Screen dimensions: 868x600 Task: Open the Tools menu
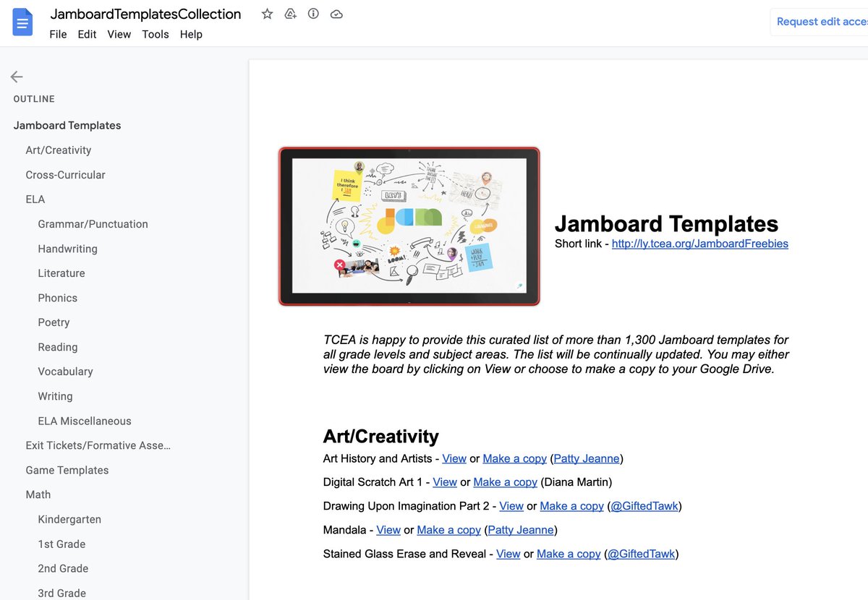[156, 34]
